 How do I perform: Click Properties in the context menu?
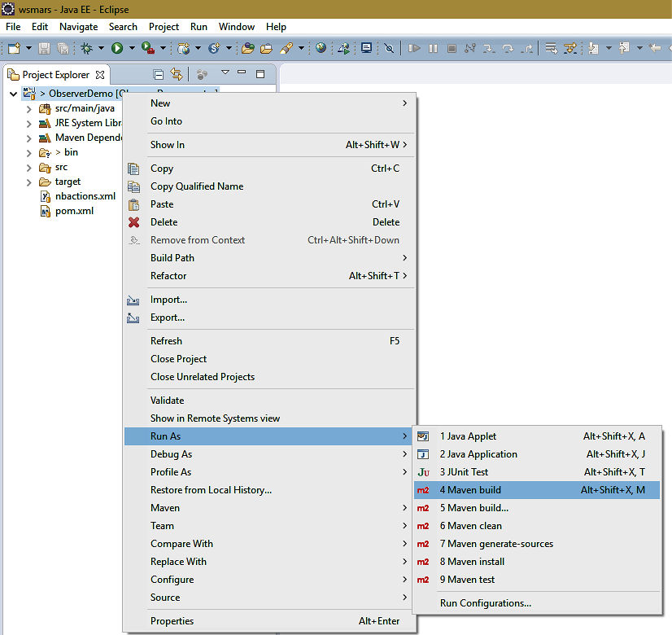pos(173,621)
